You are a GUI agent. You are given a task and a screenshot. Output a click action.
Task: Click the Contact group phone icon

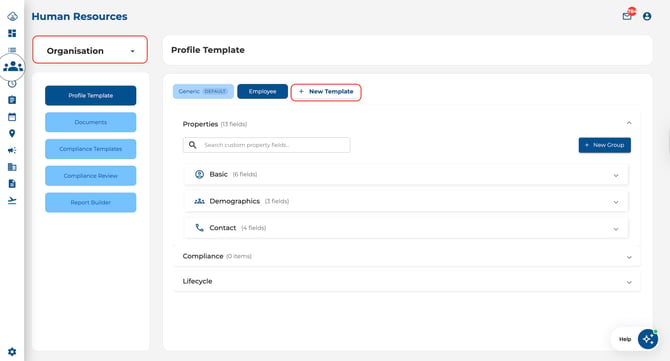200,228
